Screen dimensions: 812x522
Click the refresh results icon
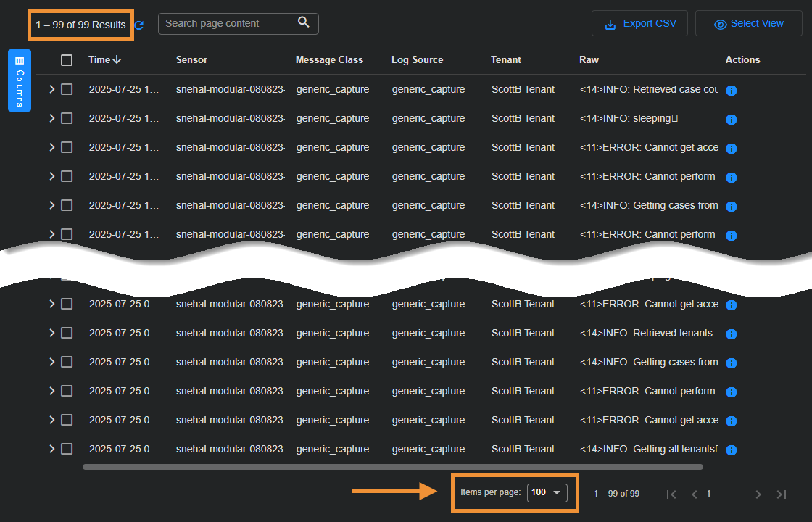[139, 25]
